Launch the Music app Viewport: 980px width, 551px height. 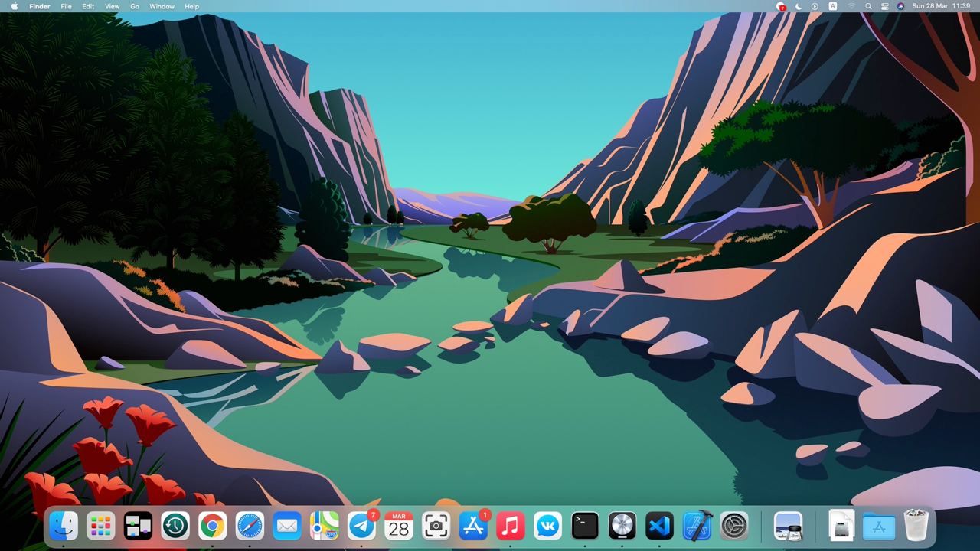click(510, 526)
